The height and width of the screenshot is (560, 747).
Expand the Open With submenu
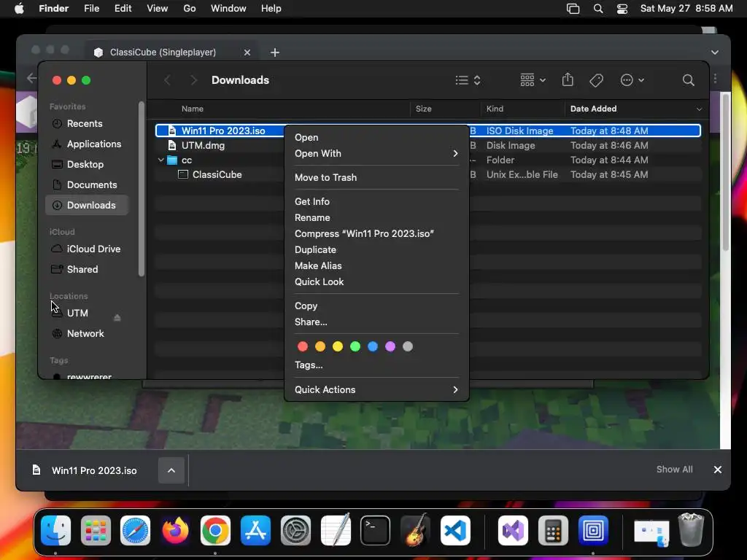point(376,153)
